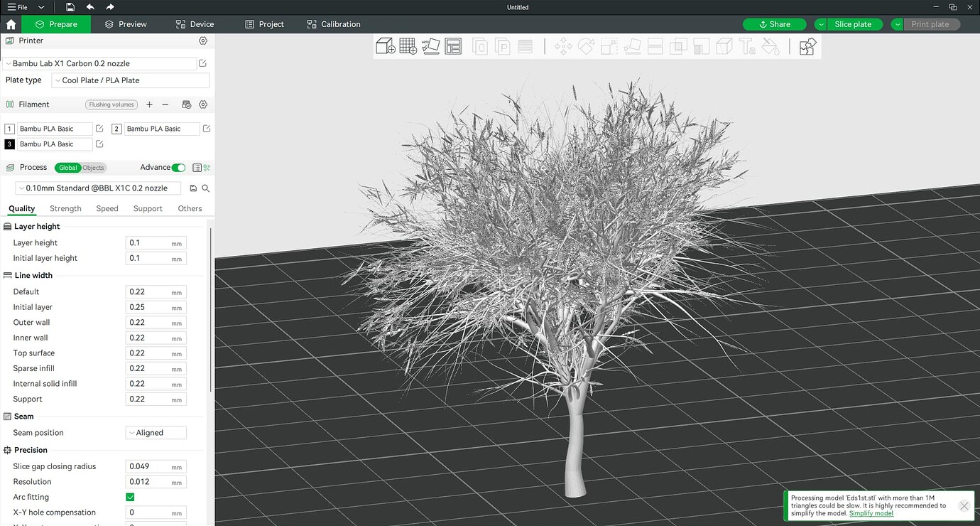Click the AMS filament sync icon
The height and width of the screenshot is (526, 980).
(x=187, y=104)
